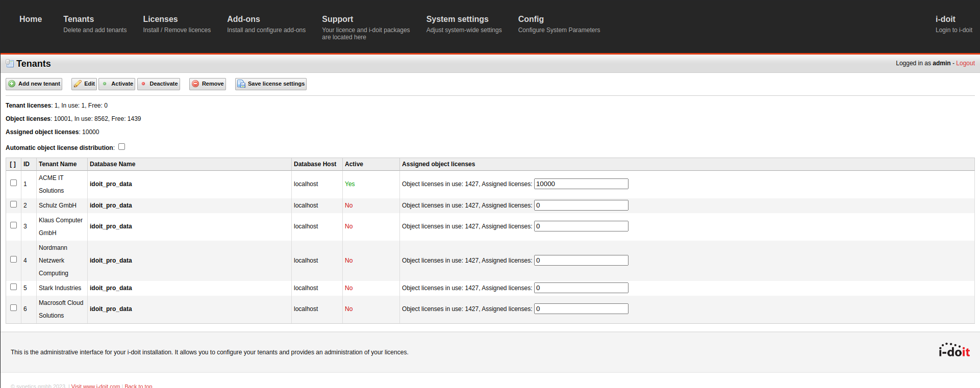
Task: Click the Logout link
Action: 965,63
